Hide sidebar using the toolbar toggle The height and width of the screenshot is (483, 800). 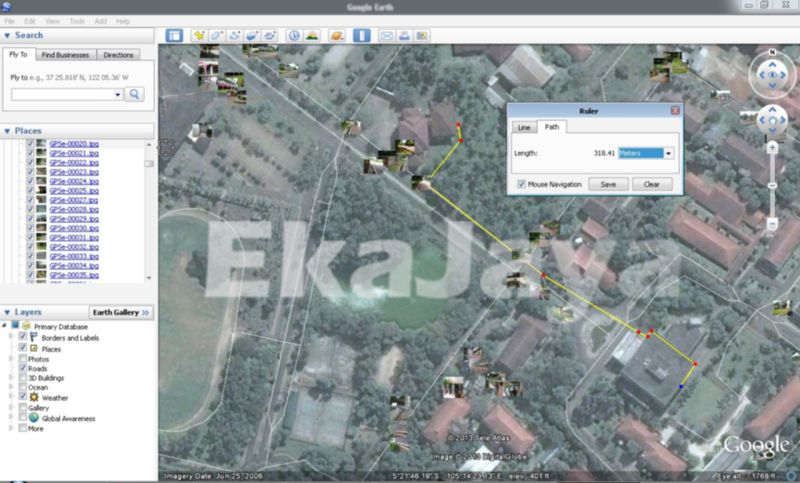[x=174, y=35]
